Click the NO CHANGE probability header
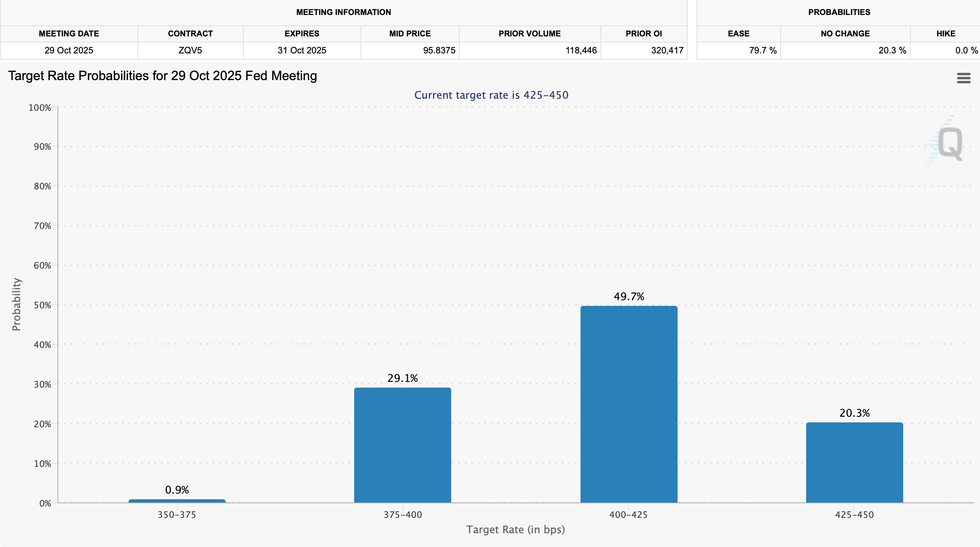The height and width of the screenshot is (547, 980). [845, 34]
